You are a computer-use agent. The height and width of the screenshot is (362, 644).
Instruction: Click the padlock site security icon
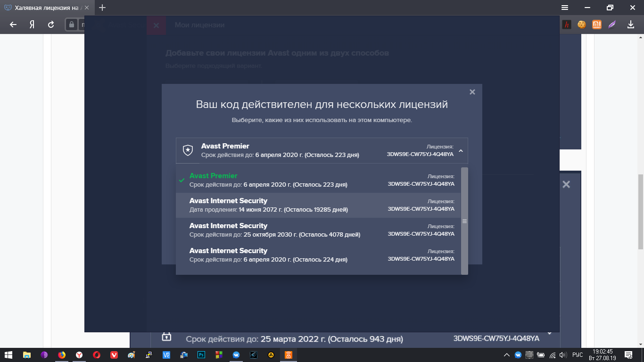click(x=71, y=25)
